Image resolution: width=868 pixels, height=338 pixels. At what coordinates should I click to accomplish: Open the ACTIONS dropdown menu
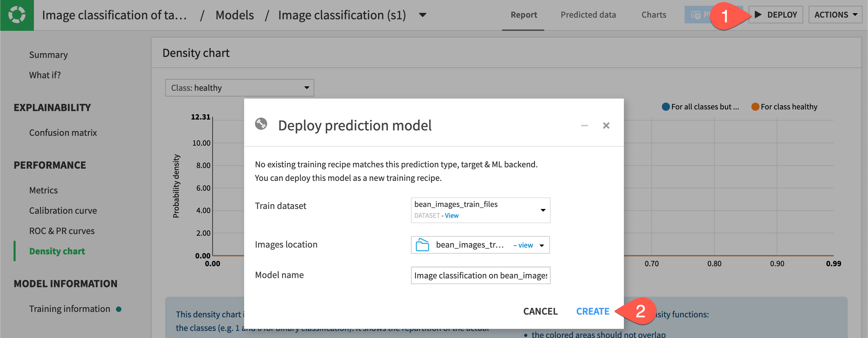pos(835,15)
